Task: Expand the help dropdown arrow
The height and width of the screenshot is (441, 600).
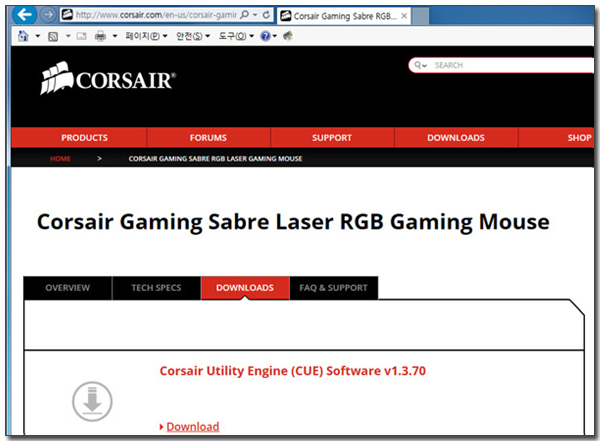Action: click(275, 36)
